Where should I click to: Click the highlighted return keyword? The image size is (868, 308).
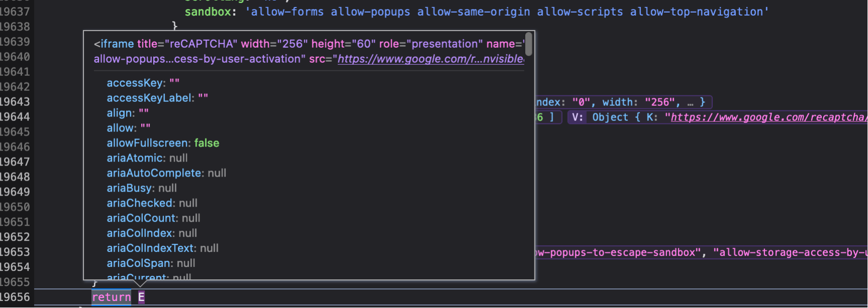tap(111, 297)
